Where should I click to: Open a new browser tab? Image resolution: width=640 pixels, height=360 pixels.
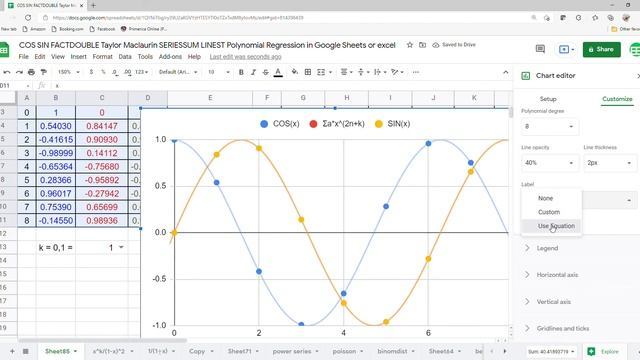[x=93, y=5]
